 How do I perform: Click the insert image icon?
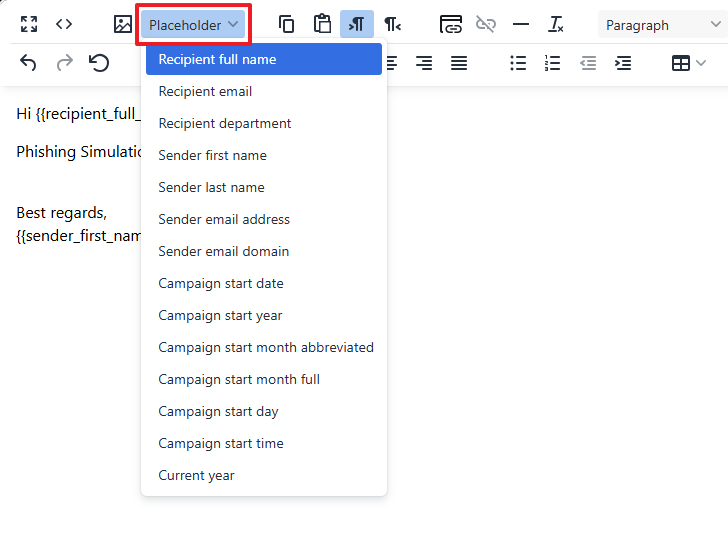coord(123,24)
